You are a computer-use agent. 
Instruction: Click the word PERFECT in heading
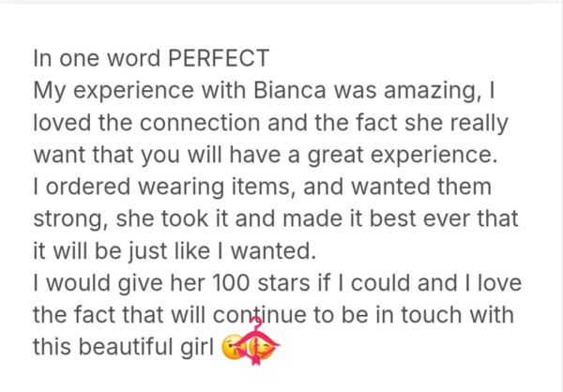click(x=219, y=58)
